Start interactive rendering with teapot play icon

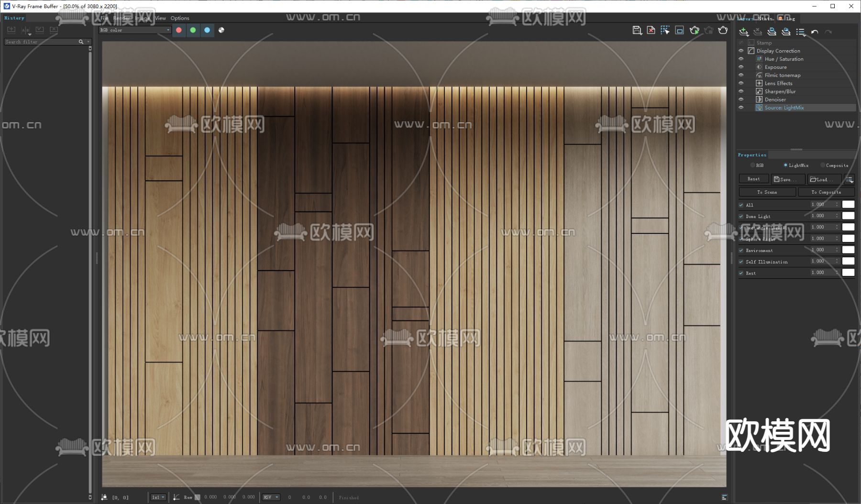tap(694, 30)
